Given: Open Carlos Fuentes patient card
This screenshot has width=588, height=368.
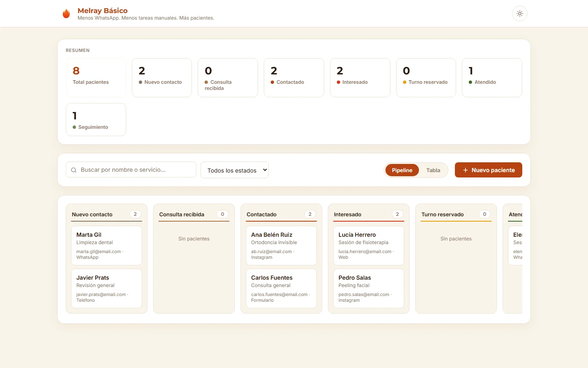Looking at the screenshot, I should (281, 288).
